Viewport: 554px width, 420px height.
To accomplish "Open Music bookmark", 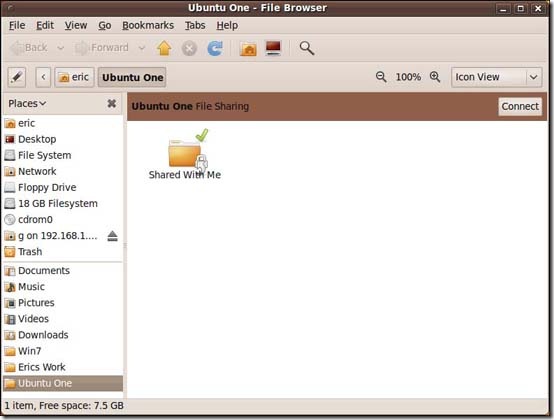I will pos(63,286).
